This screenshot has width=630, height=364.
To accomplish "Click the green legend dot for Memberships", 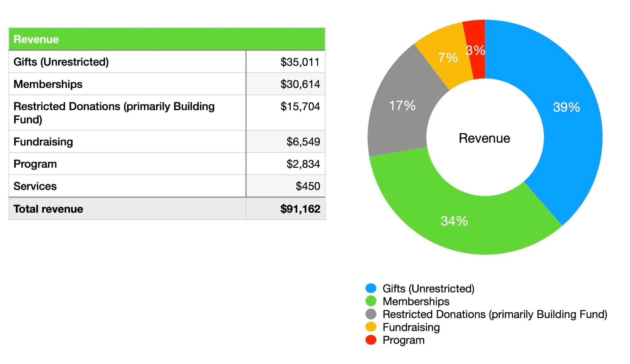I will (x=371, y=301).
